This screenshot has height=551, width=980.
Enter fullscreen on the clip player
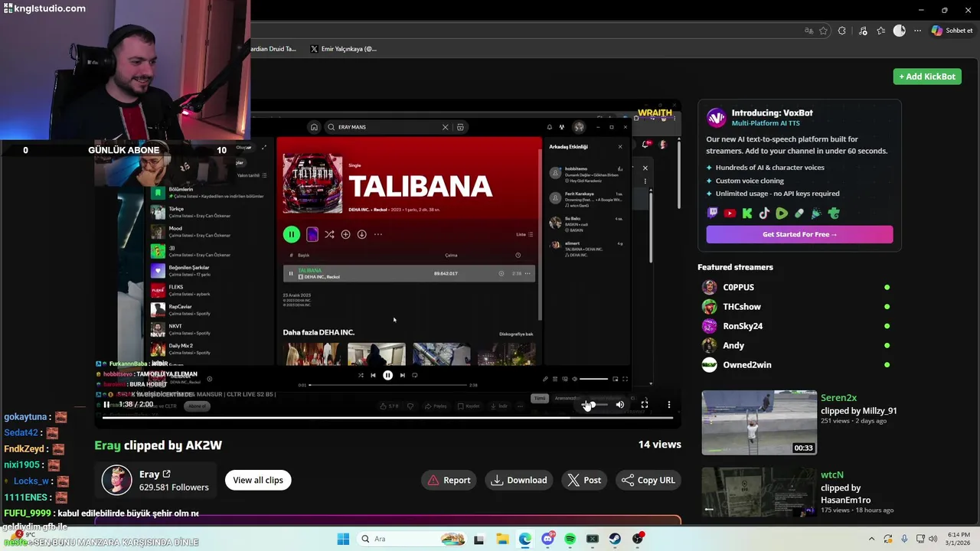[645, 404]
